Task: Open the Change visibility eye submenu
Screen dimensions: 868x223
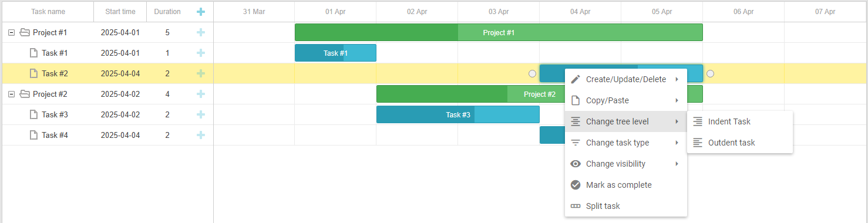Action: click(626, 164)
